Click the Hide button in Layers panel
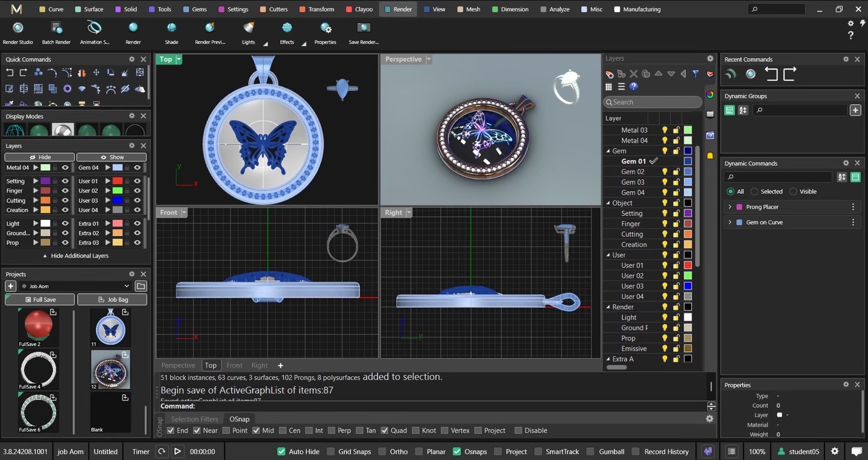The image size is (868, 460). coord(40,157)
